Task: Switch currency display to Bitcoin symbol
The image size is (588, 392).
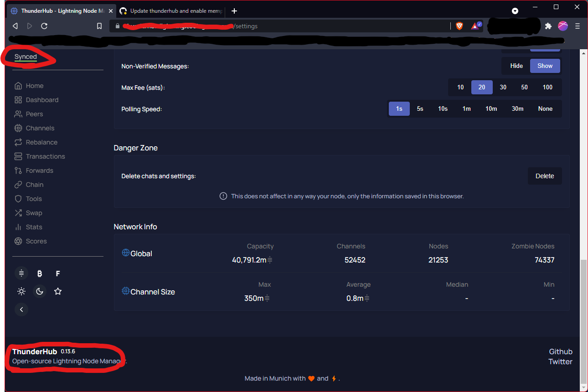Action: (x=40, y=273)
